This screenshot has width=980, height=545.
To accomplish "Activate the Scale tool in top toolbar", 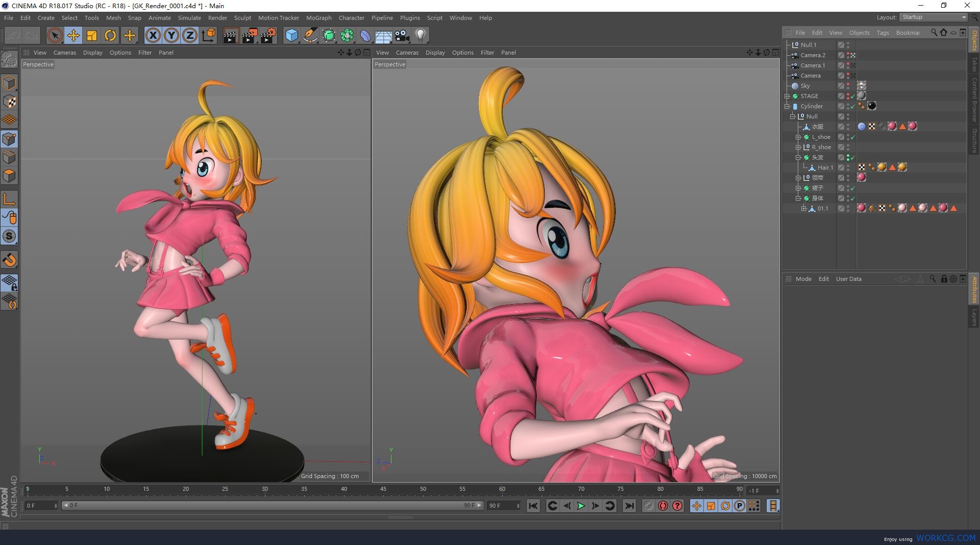I will [x=92, y=35].
